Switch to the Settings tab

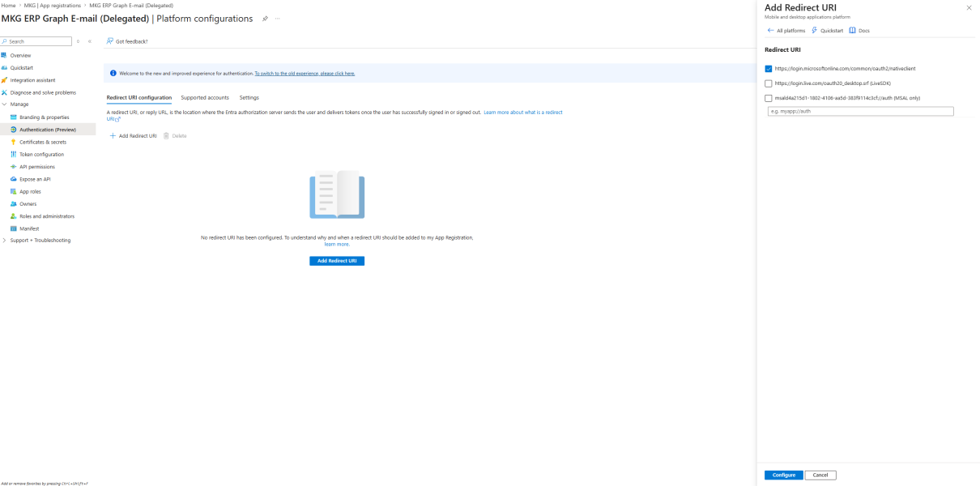pos(249,97)
